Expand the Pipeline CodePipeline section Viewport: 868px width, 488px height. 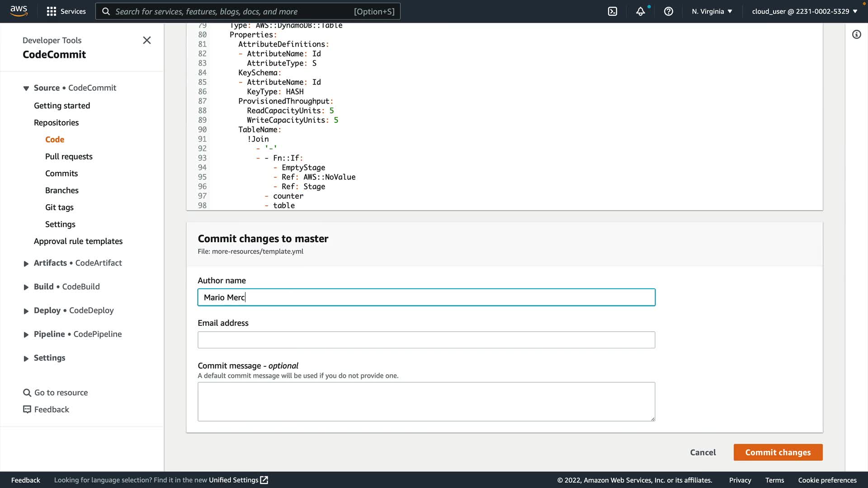click(x=26, y=334)
